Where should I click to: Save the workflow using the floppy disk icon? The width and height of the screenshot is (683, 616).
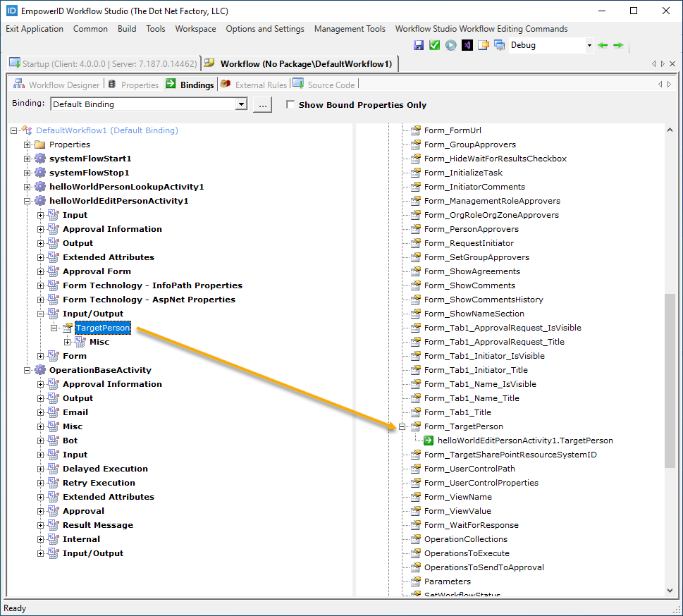(x=418, y=44)
